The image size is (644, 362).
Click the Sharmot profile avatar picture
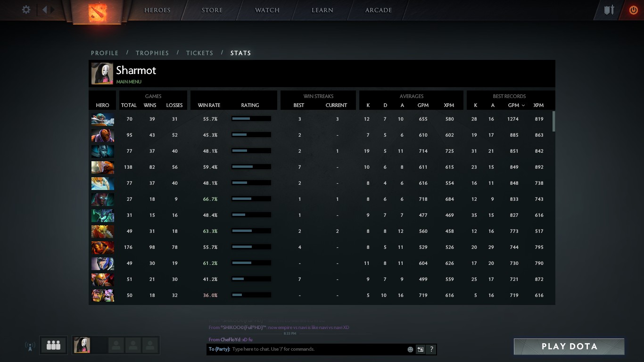pos(102,74)
